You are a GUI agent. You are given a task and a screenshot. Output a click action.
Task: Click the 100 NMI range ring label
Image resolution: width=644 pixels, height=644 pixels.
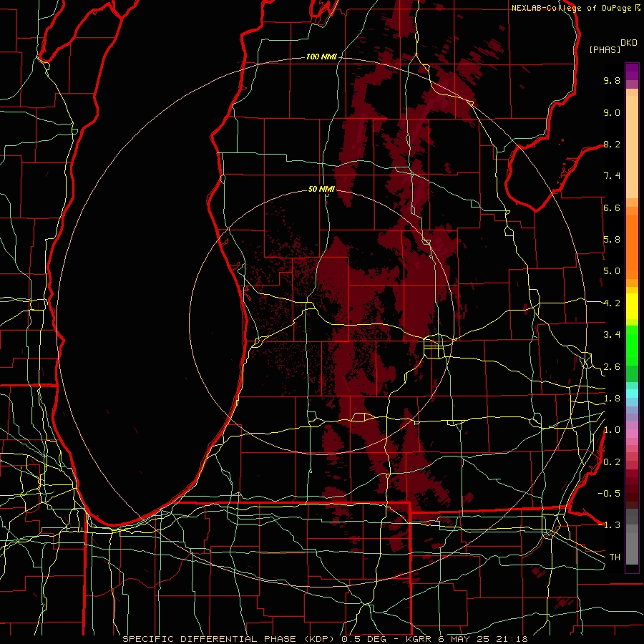321,57
